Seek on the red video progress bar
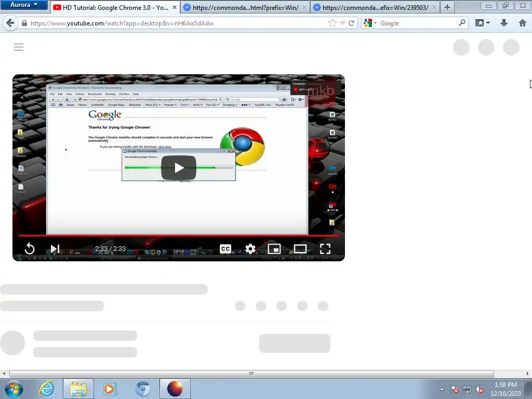Image resolution: width=532 pixels, height=399 pixels. coord(179,235)
